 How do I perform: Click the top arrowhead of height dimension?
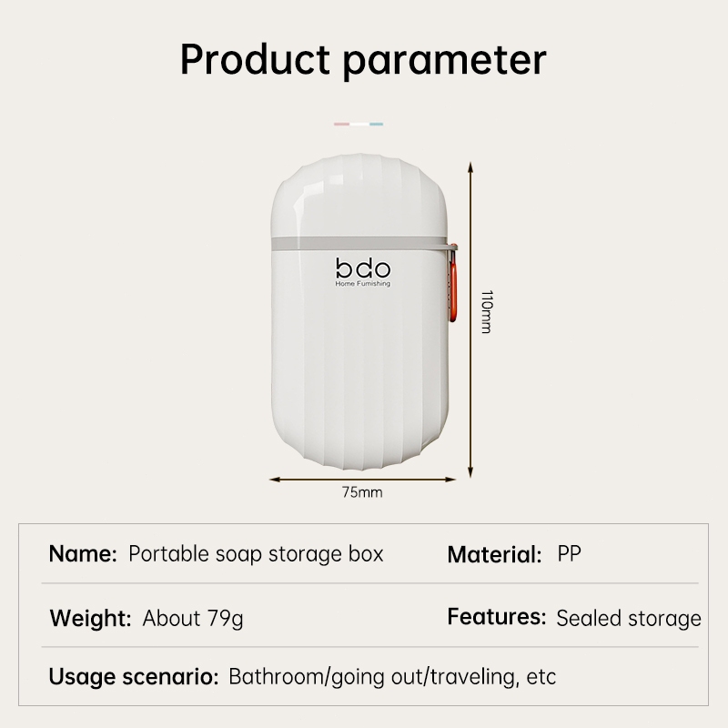point(470,167)
